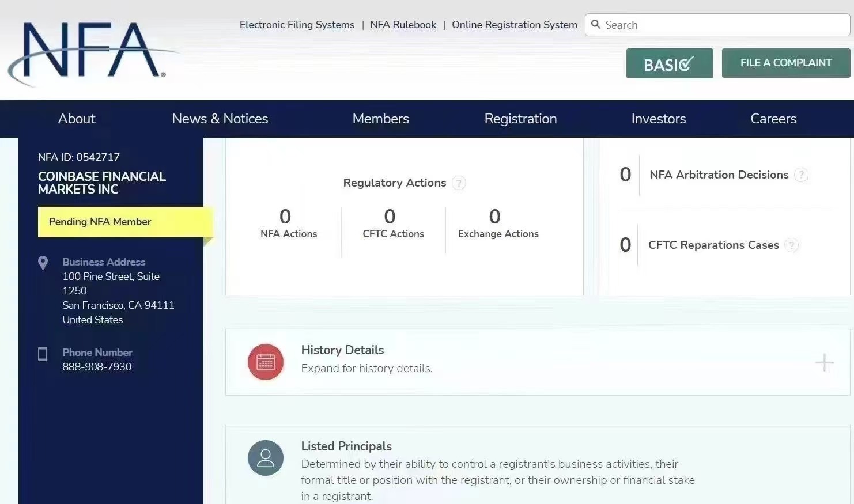The height and width of the screenshot is (504, 854).
Task: Open the About menu
Action: [x=77, y=119]
